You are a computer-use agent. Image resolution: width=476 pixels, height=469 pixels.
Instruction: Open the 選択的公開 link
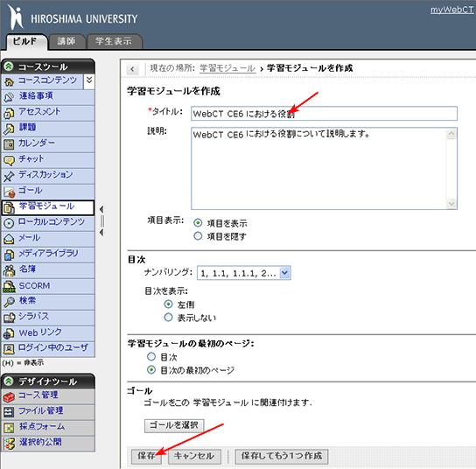tap(40, 442)
